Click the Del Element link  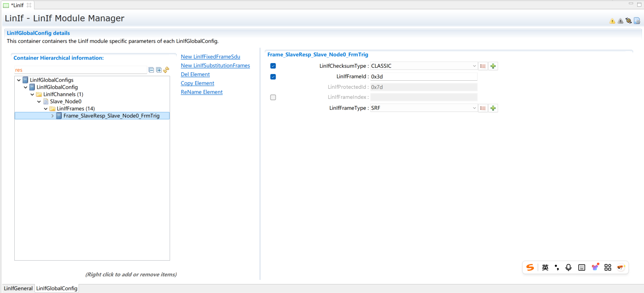(195, 74)
